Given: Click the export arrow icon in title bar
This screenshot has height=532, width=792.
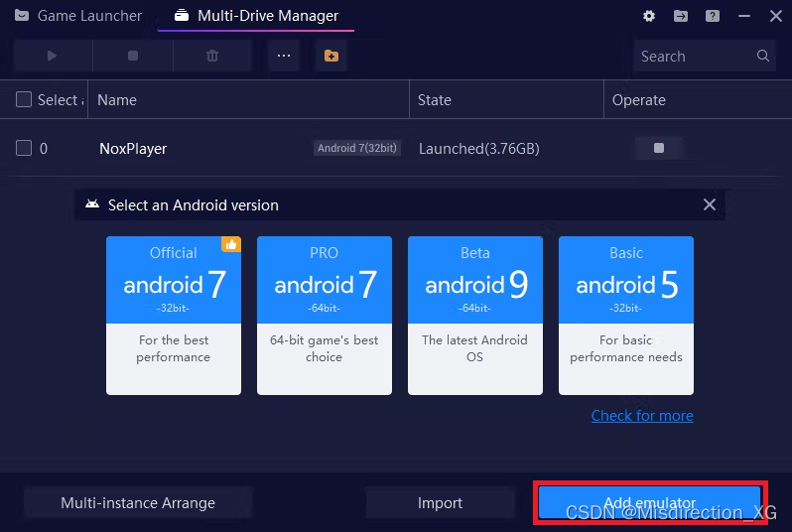Looking at the screenshot, I should point(681,16).
